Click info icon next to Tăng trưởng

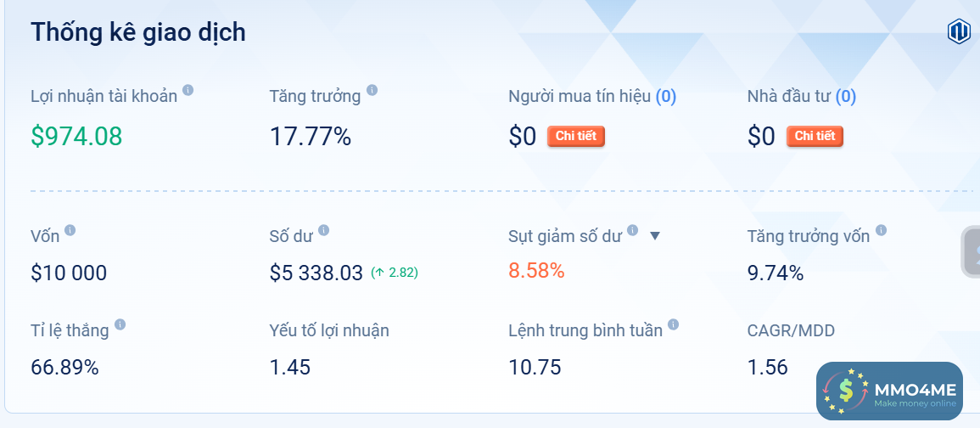click(372, 90)
